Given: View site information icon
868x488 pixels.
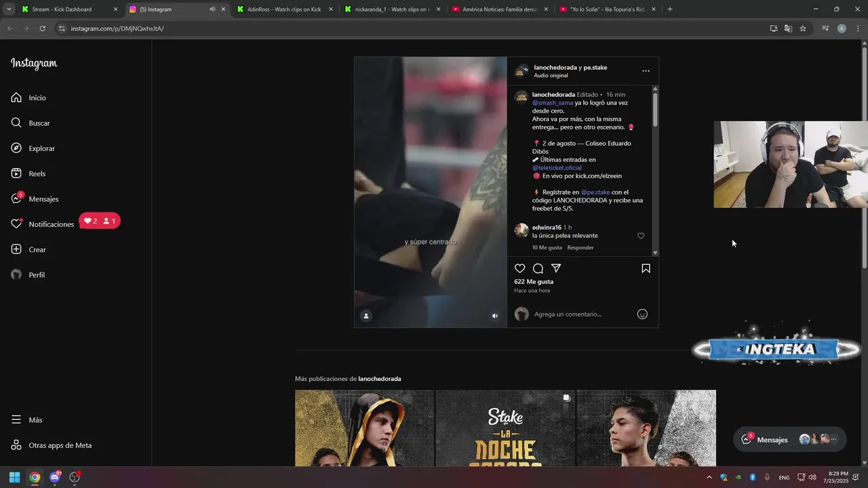Looking at the screenshot, I should click(62, 28).
